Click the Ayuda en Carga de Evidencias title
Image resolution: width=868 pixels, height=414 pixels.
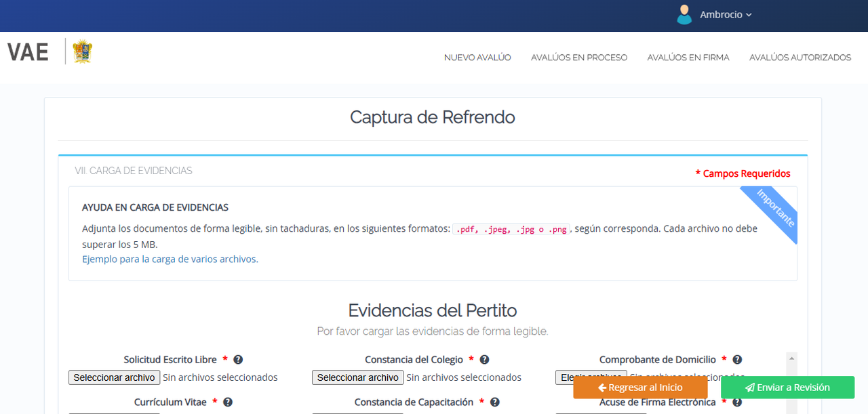(x=155, y=207)
